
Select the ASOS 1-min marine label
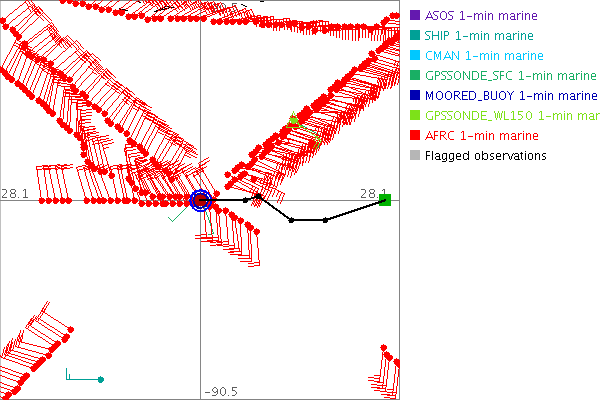(x=481, y=16)
